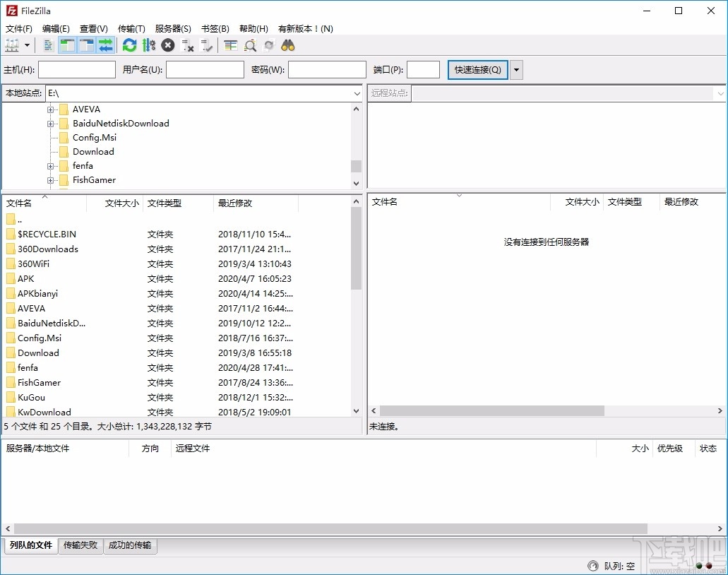This screenshot has height=575, width=728.
Task: Toggle the local directory tree view
Action: [67, 45]
